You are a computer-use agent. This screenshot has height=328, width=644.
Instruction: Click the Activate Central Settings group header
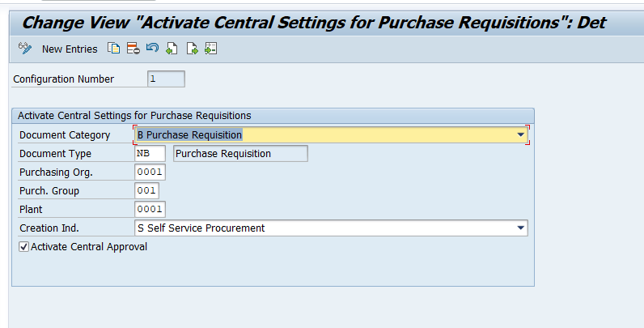[134, 116]
